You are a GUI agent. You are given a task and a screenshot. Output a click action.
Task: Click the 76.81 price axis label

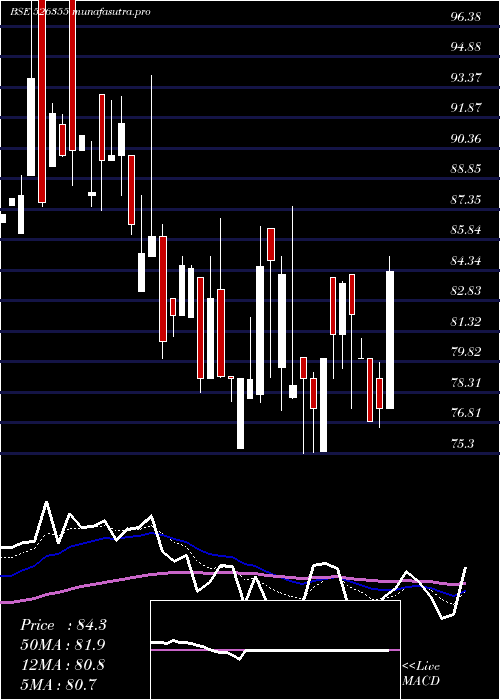coord(466,412)
